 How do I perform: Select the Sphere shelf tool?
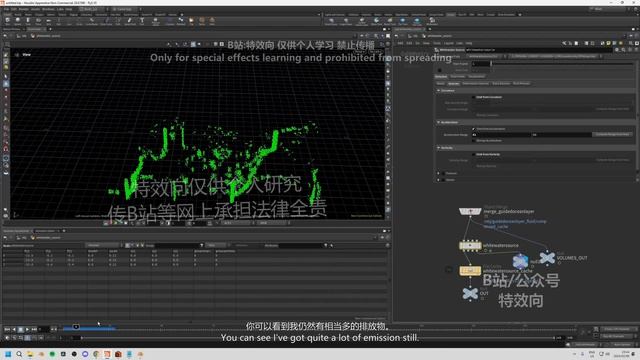point(18,21)
